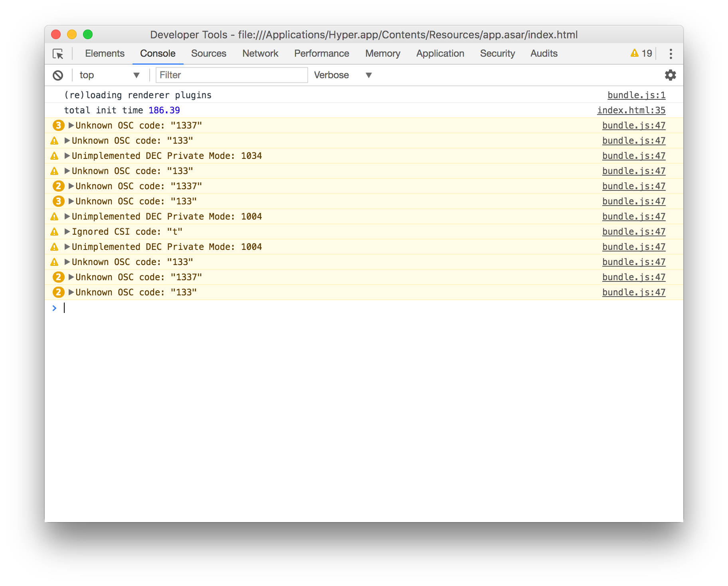The height and width of the screenshot is (586, 728).
Task: Open index.html:35 source link
Action: click(631, 110)
